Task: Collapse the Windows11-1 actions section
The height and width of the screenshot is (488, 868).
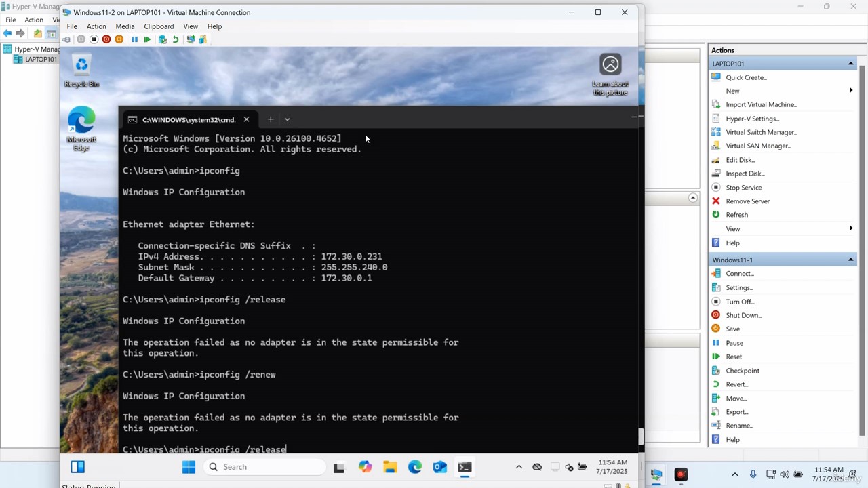Action: point(850,260)
